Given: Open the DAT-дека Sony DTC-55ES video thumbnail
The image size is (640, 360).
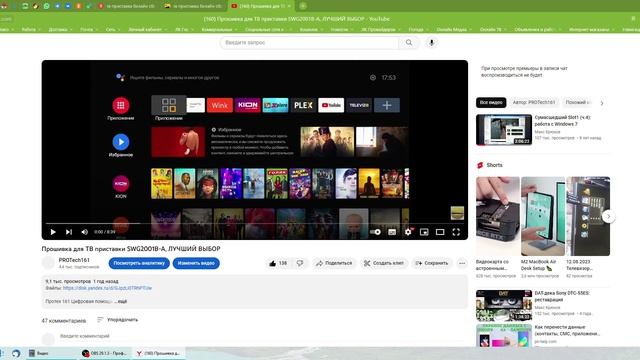Looking at the screenshot, I should click(504, 305).
